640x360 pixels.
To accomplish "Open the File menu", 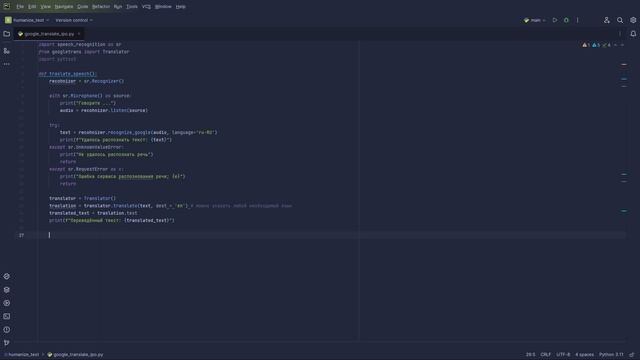I will [20, 7].
